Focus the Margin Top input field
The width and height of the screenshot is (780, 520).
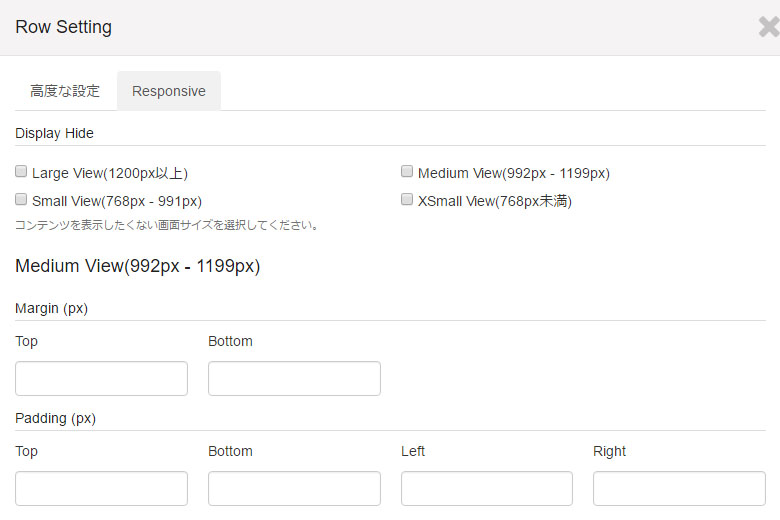[101, 379]
